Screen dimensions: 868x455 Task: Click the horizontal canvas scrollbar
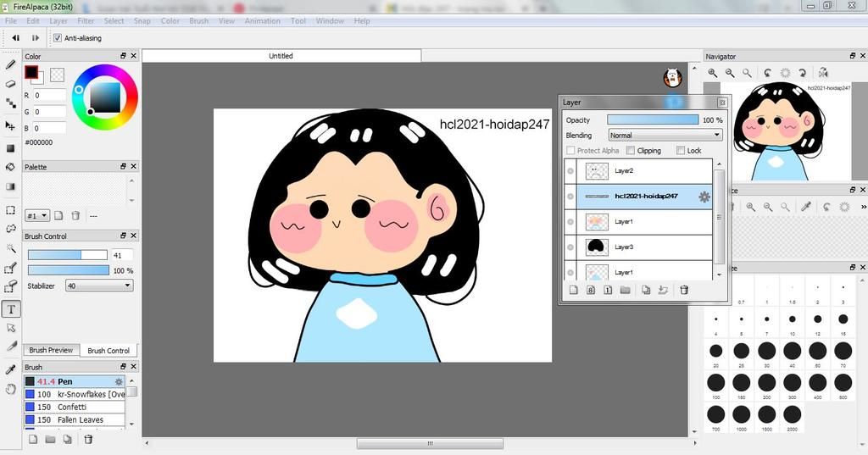[430, 443]
